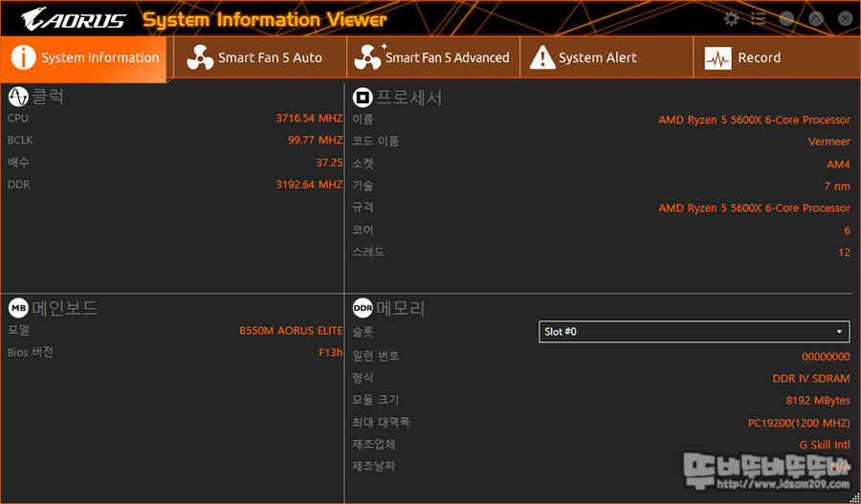Click the CPU clock value 3716.54 MHZ
The height and width of the screenshot is (504, 861).
click(309, 118)
